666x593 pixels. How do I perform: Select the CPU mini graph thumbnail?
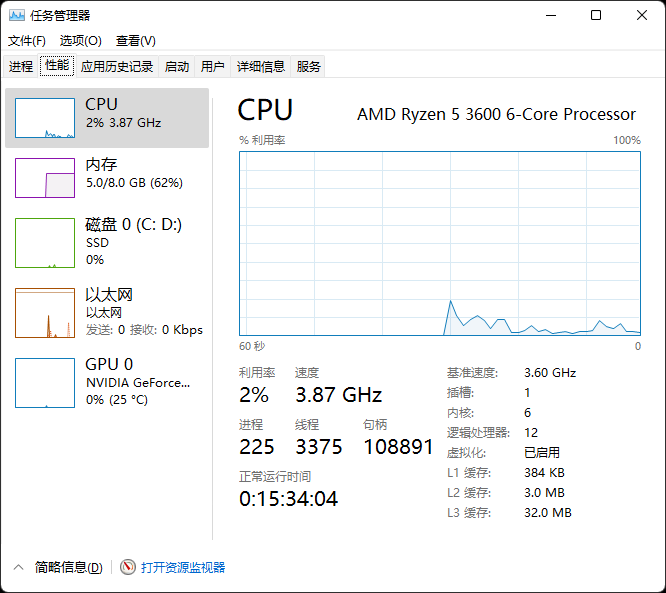[44, 118]
